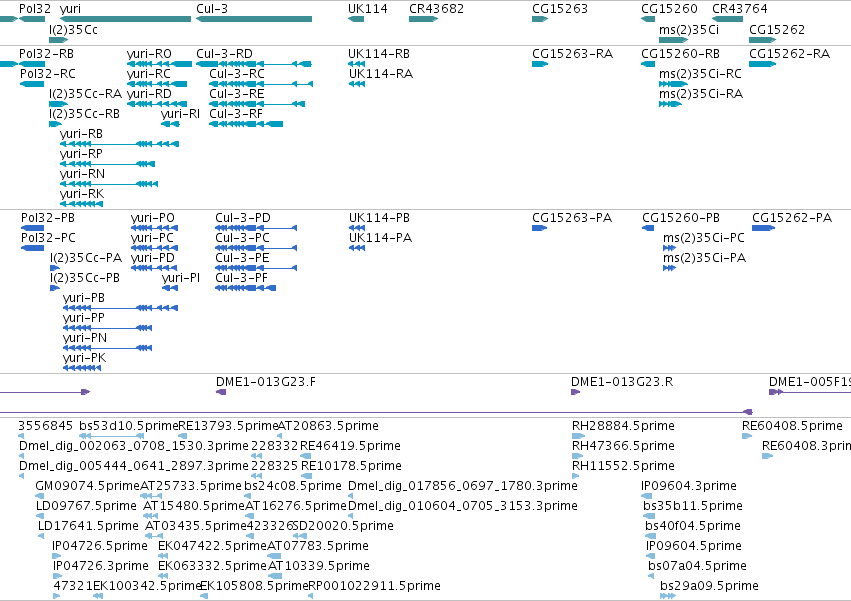Click transcript Cul-3-RE
Viewport: 851px width, 601px height.
coord(257,104)
